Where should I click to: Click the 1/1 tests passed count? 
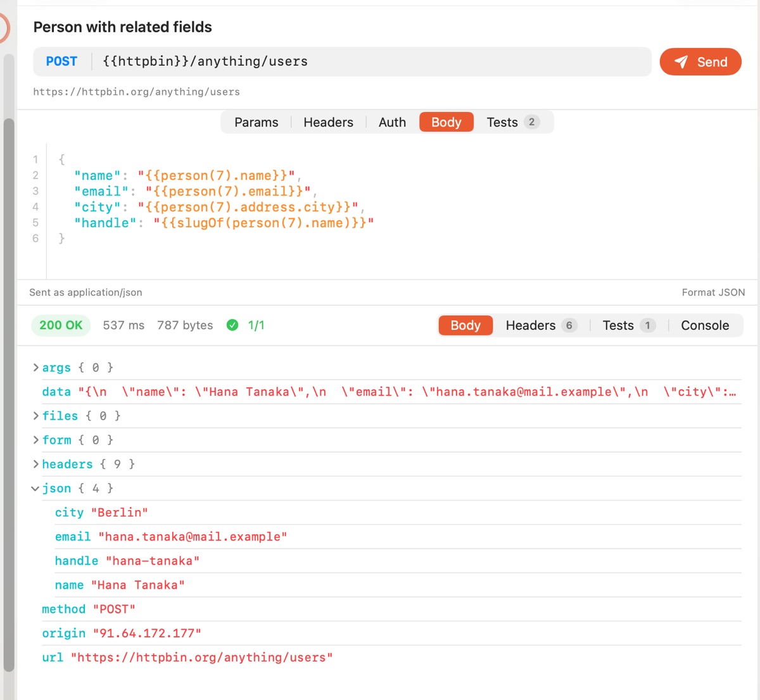point(256,325)
